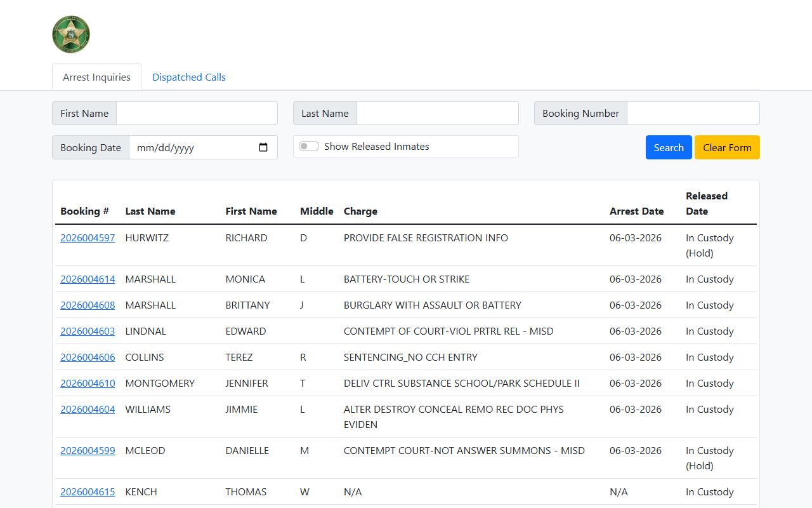The height and width of the screenshot is (508, 812).
Task: Click charge CONTEMPT OF COURT-VIOL PRTRL REL
Action: tap(449, 331)
